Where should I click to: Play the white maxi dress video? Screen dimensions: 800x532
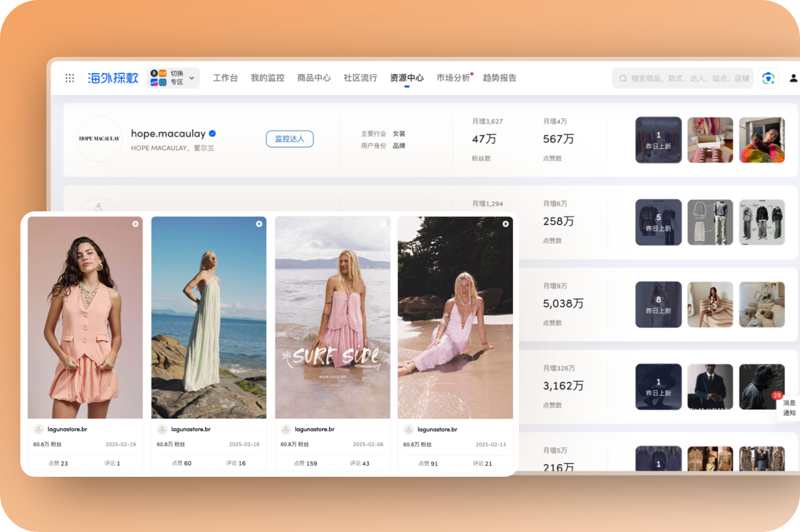[259, 224]
